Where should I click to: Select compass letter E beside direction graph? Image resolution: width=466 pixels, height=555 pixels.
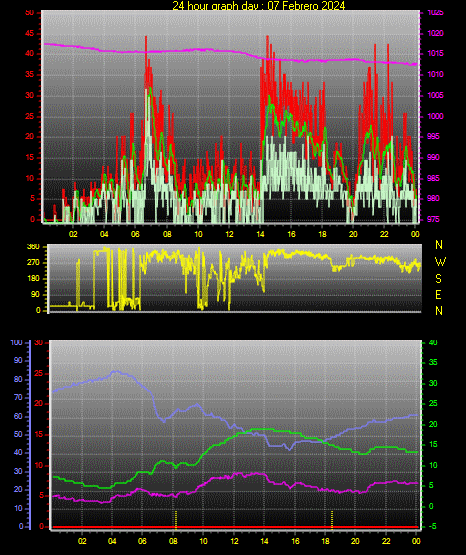point(438,294)
